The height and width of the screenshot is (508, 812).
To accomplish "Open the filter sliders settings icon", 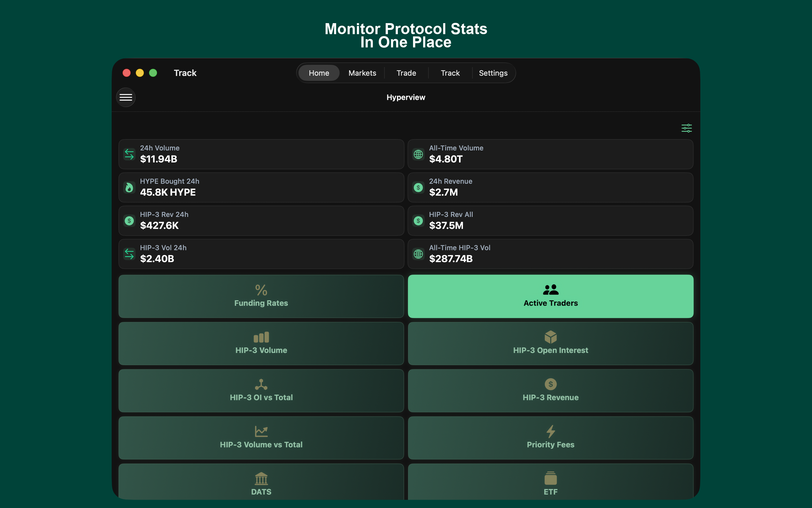I will [x=687, y=128].
